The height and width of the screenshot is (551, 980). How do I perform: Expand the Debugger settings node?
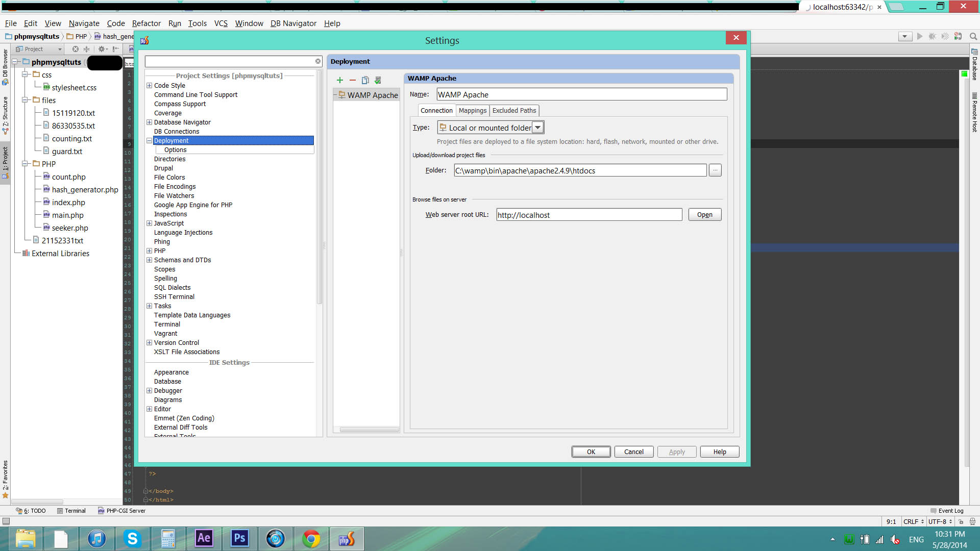(x=149, y=391)
